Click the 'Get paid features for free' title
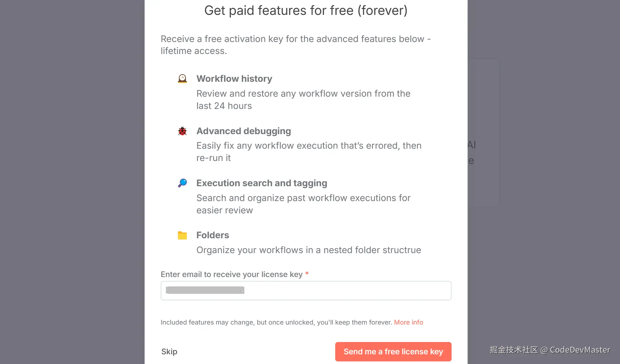Image resolution: width=620 pixels, height=364 pixels. click(x=306, y=11)
